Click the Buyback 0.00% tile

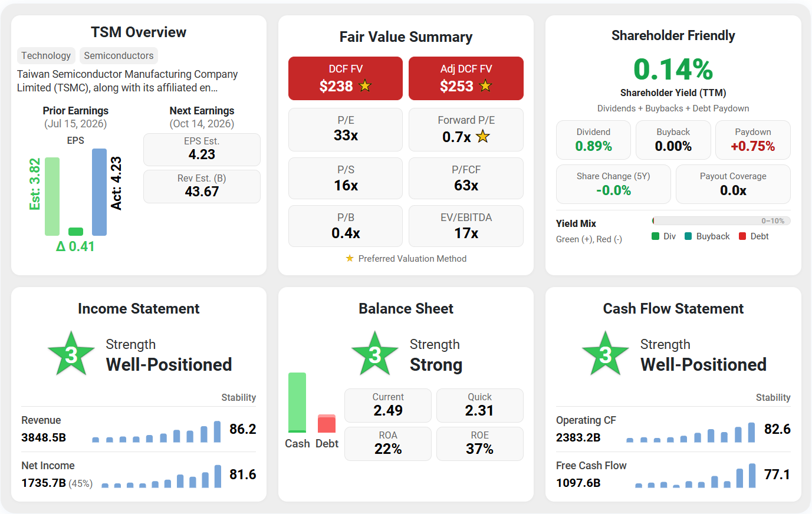pyautogui.click(x=673, y=140)
